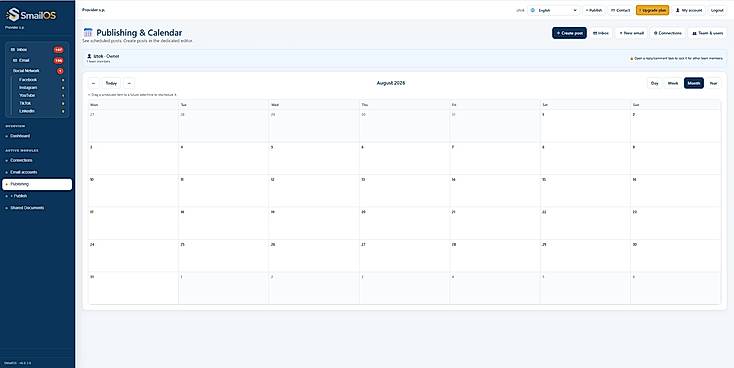
Task: Open Team & users
Action: (x=707, y=33)
